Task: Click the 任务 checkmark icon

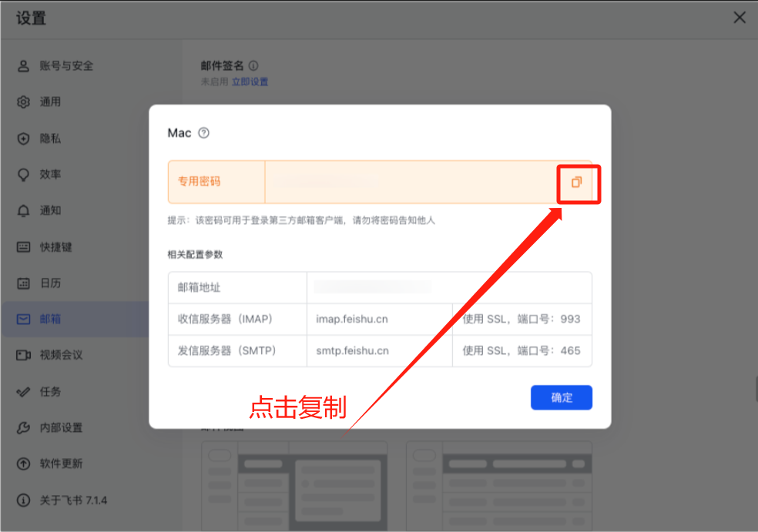Action: coord(23,391)
